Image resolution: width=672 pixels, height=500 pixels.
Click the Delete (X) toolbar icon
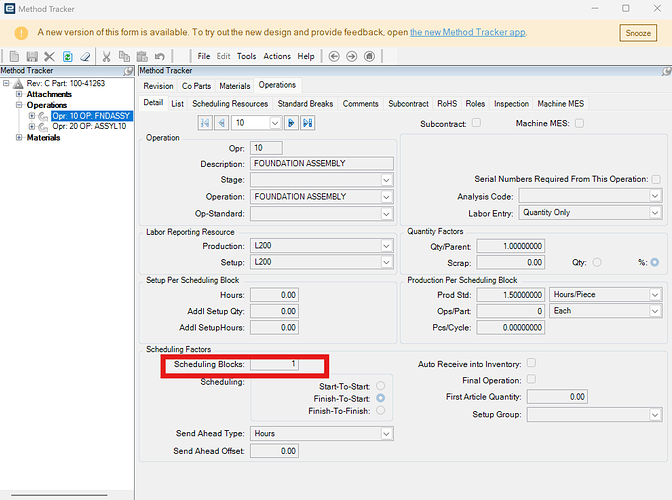(49, 56)
